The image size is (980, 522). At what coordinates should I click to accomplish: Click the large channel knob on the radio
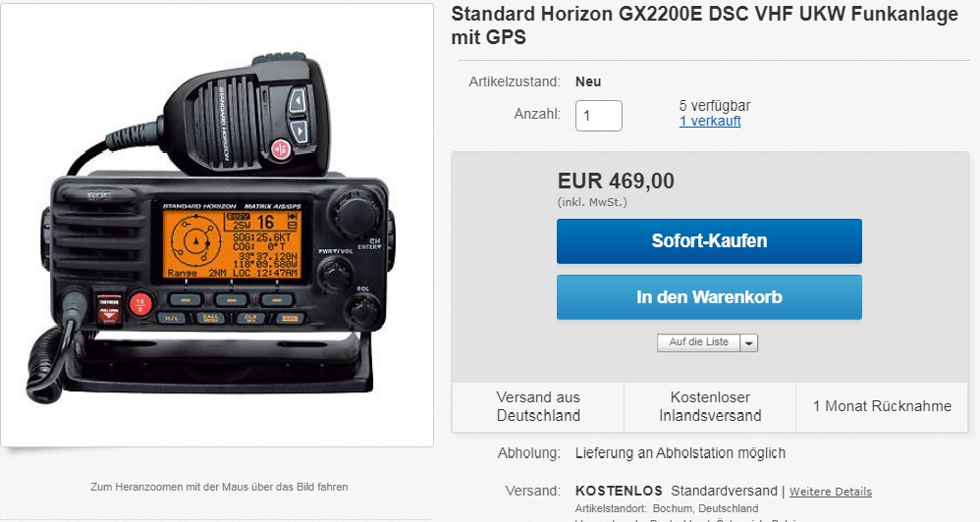click(x=354, y=212)
